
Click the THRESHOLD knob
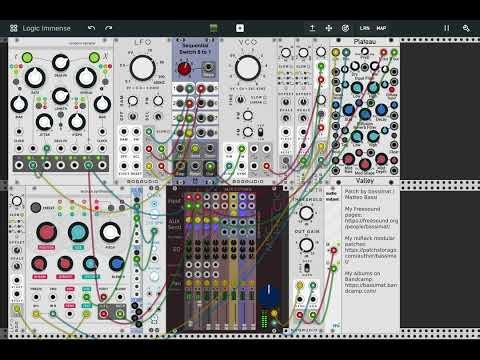pyautogui.click(x=306, y=213)
